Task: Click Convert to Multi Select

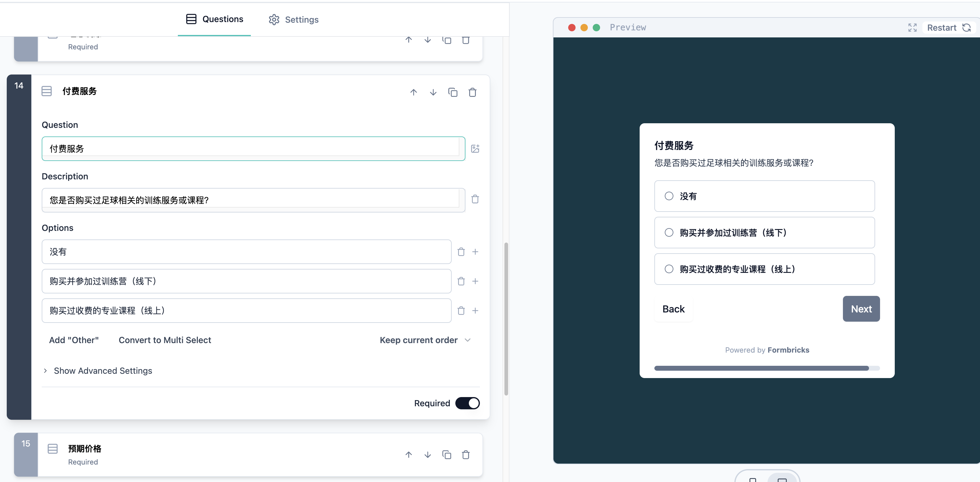Action: pyautogui.click(x=165, y=340)
